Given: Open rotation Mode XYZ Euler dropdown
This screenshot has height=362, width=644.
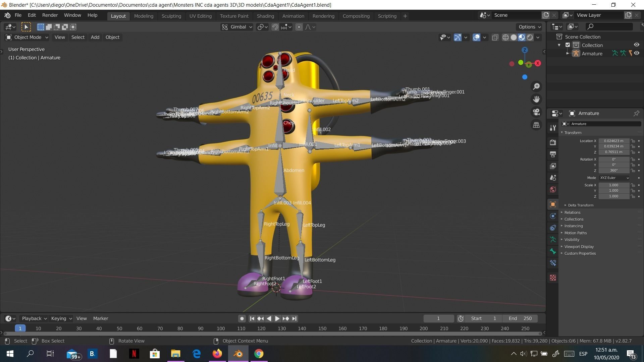Looking at the screenshot, I should click(x=614, y=178).
